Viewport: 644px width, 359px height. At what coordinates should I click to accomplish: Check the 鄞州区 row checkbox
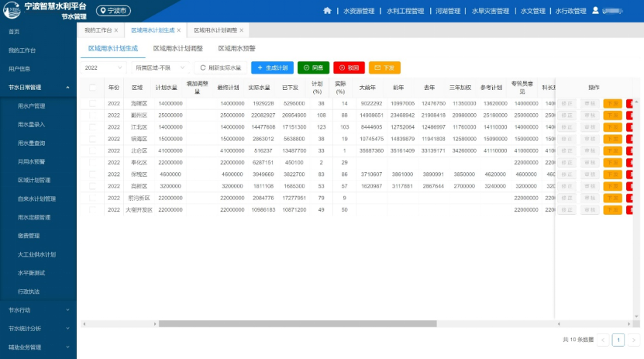pyautogui.click(x=92, y=116)
